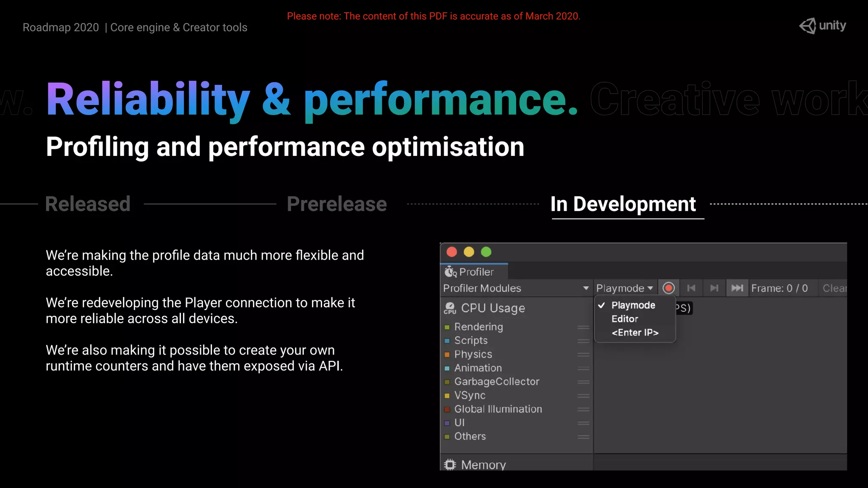Toggle the VSync category color box
Screen dimensions: 868x488
(447, 396)
